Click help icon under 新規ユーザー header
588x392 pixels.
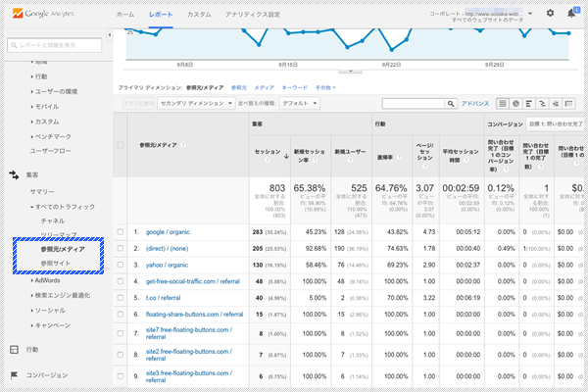(x=350, y=160)
